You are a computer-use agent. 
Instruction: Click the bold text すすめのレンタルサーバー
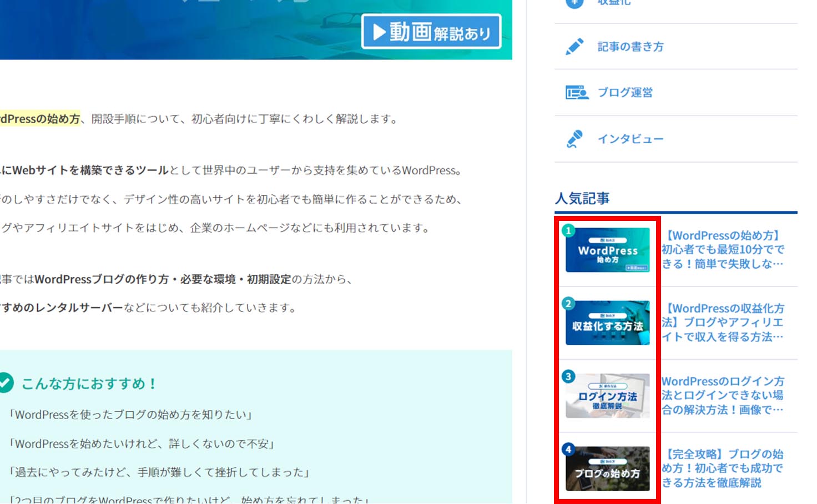[62, 308]
